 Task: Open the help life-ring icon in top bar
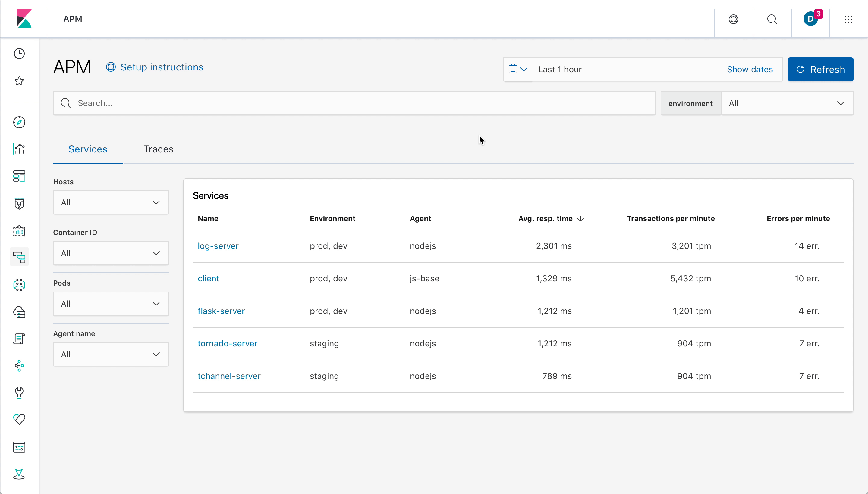click(733, 19)
